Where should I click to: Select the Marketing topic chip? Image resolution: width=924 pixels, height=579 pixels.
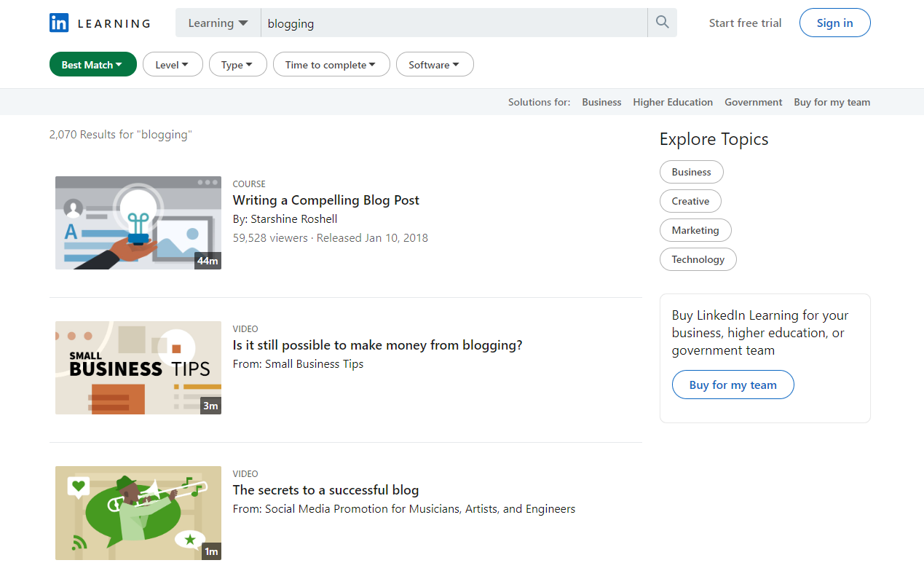pyautogui.click(x=695, y=230)
